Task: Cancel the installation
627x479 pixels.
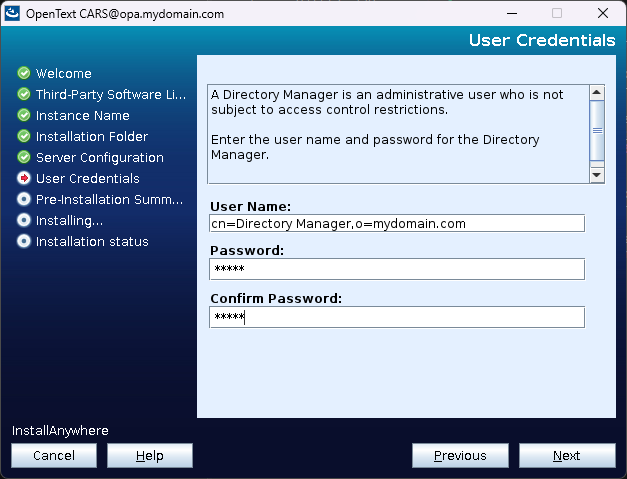Action: (54, 456)
